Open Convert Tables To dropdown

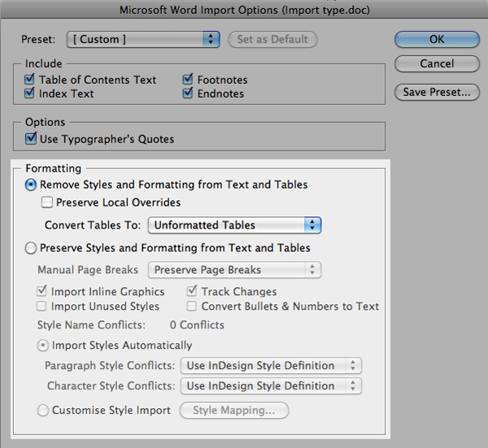click(x=234, y=225)
